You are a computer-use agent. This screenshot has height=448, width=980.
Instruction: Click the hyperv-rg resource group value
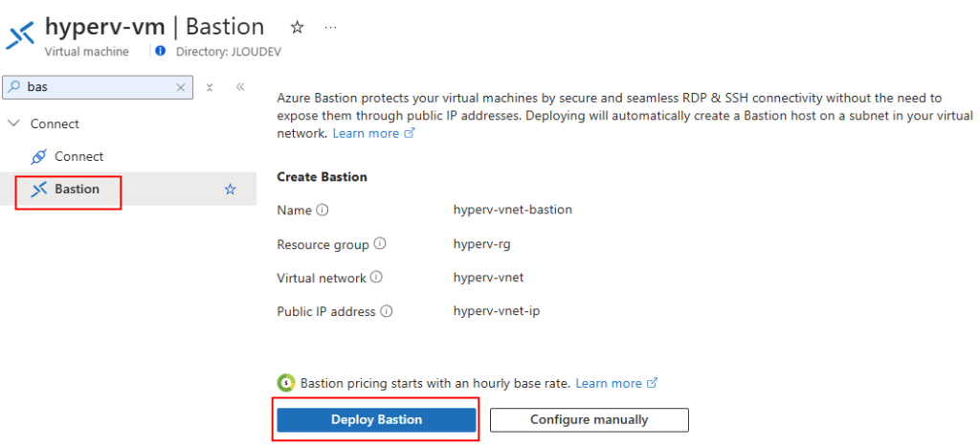click(482, 244)
